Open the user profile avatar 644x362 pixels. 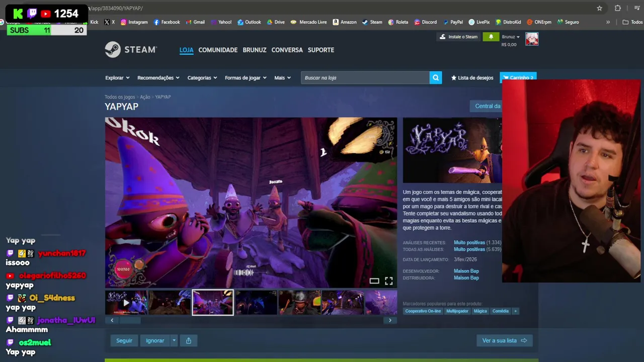point(532,39)
